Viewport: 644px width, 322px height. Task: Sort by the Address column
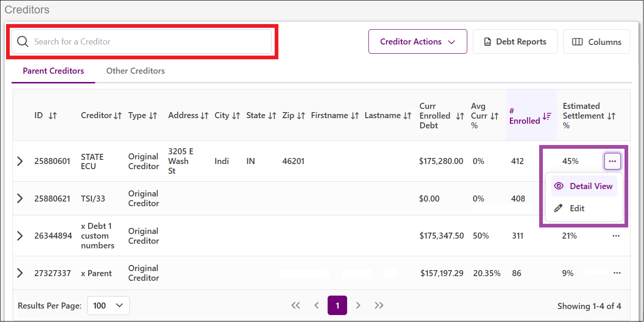(x=205, y=116)
